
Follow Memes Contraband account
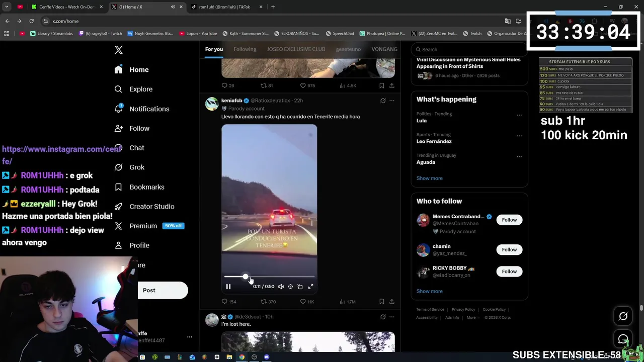pyautogui.click(x=509, y=220)
